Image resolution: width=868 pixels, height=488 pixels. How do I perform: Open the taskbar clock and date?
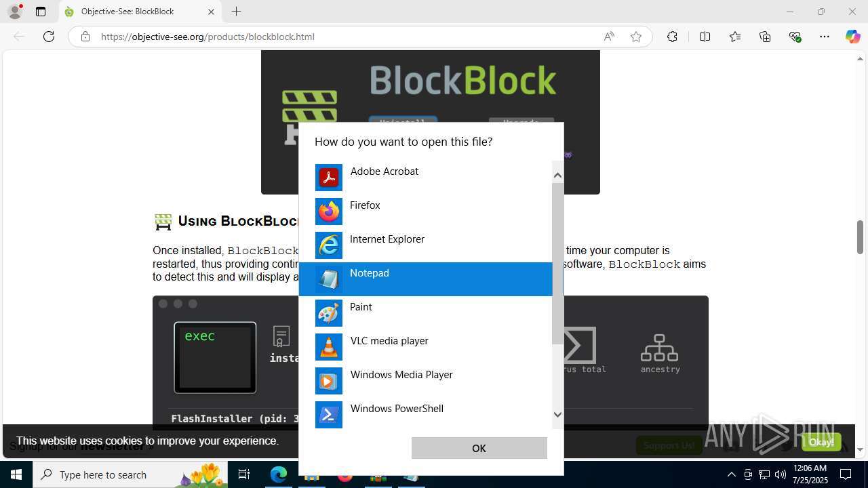pyautogui.click(x=810, y=474)
